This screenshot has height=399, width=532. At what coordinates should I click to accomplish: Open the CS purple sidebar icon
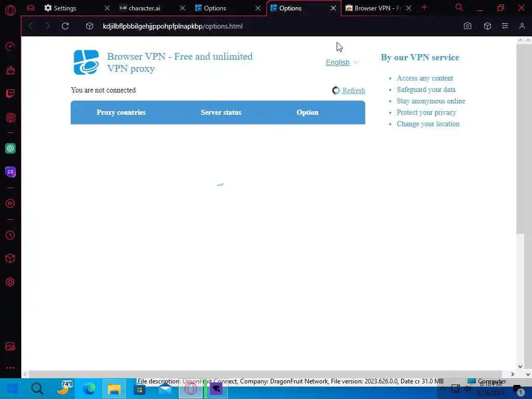[10, 171]
